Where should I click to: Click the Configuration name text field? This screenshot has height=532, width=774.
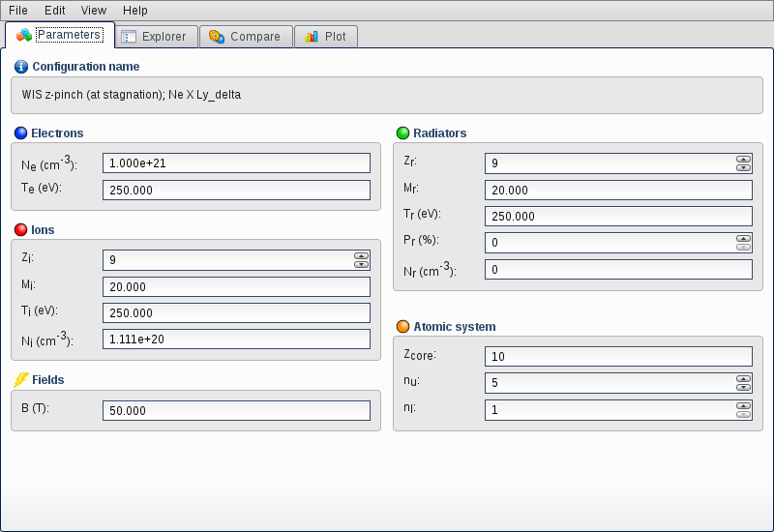pyautogui.click(x=387, y=96)
